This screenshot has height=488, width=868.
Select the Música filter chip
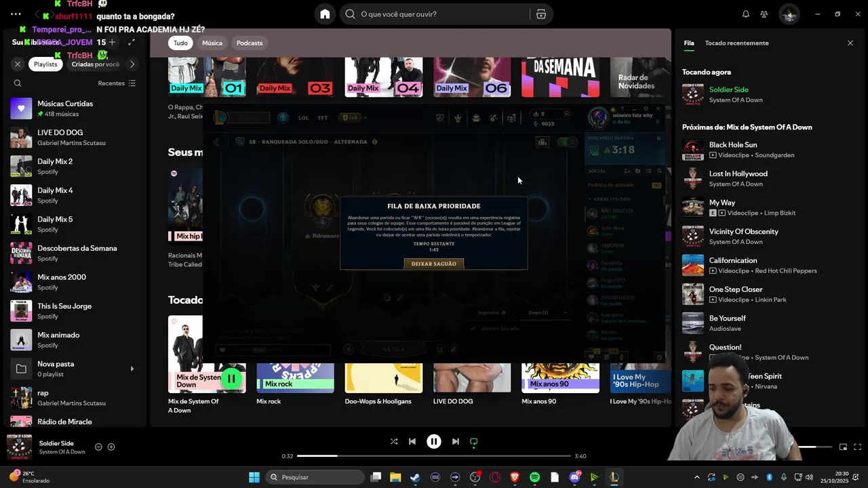212,43
